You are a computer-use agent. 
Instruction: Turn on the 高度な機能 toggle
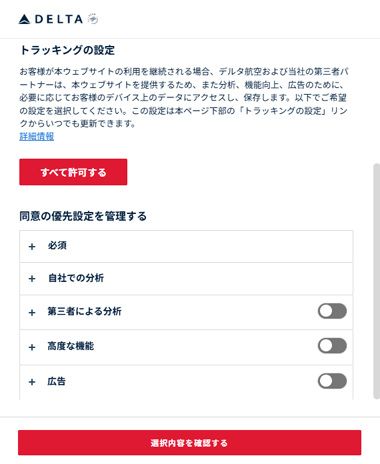click(x=332, y=346)
